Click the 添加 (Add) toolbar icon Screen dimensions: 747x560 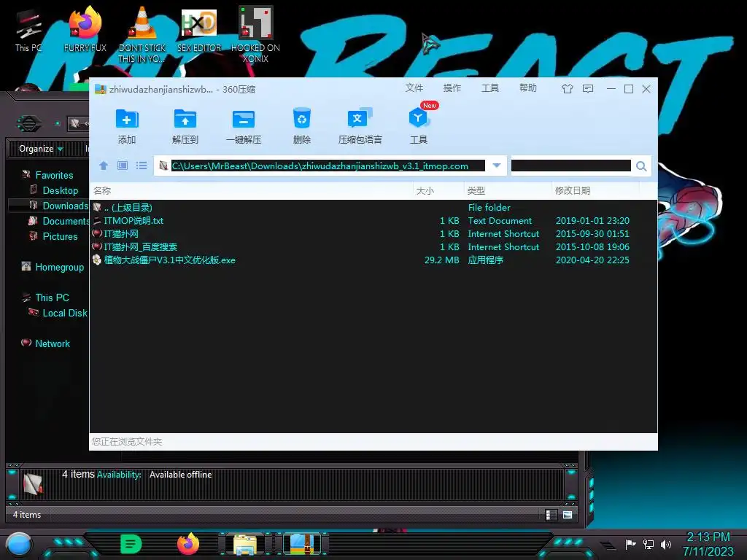point(127,119)
